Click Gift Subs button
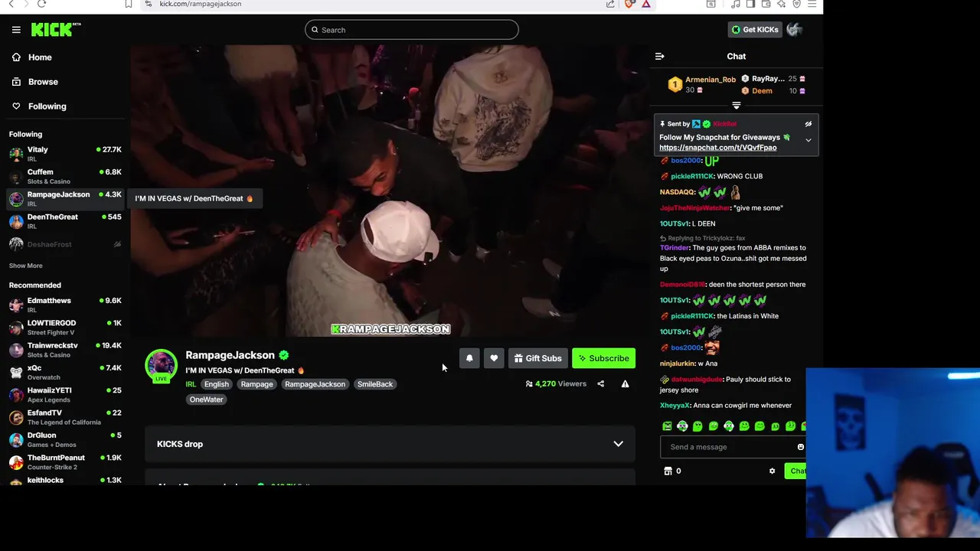The height and width of the screenshot is (551, 980). tap(537, 358)
